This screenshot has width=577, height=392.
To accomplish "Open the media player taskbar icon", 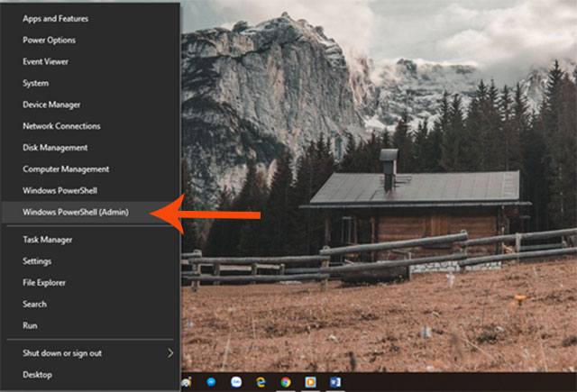I will point(310,382).
